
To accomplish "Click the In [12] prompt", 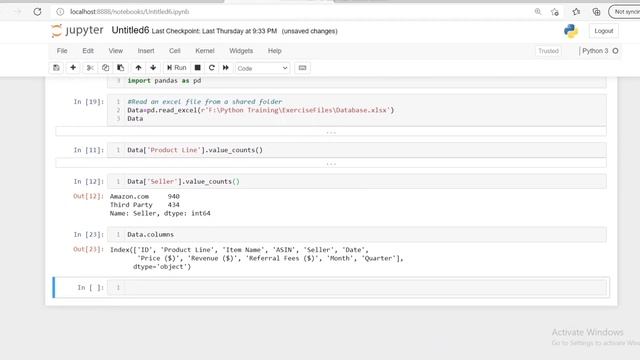I will (89, 182).
